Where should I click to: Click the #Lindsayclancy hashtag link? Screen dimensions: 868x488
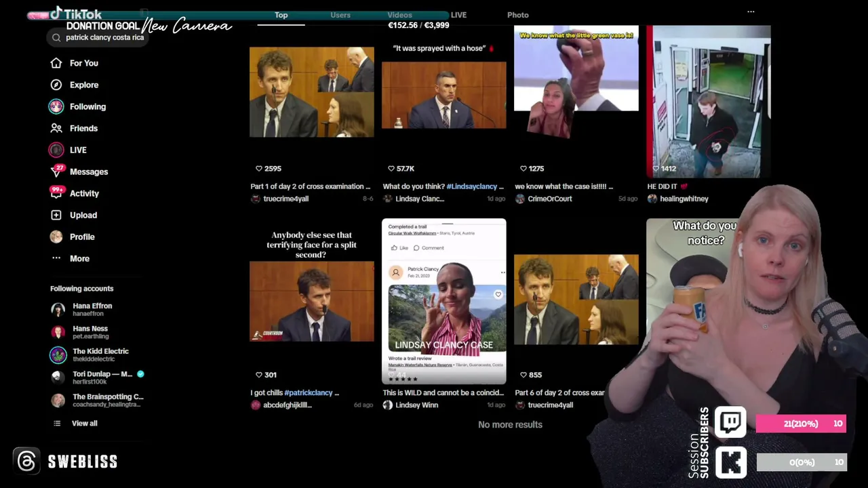click(472, 186)
